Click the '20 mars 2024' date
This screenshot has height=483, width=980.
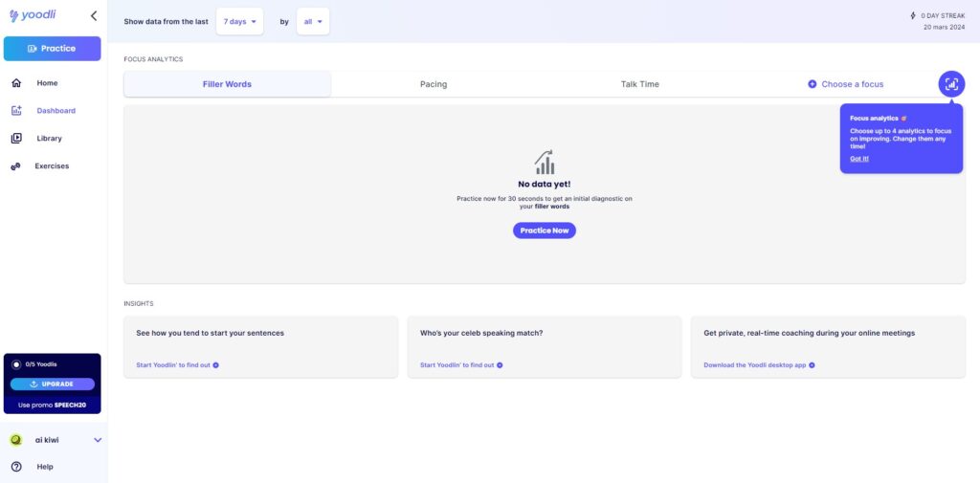click(945, 27)
